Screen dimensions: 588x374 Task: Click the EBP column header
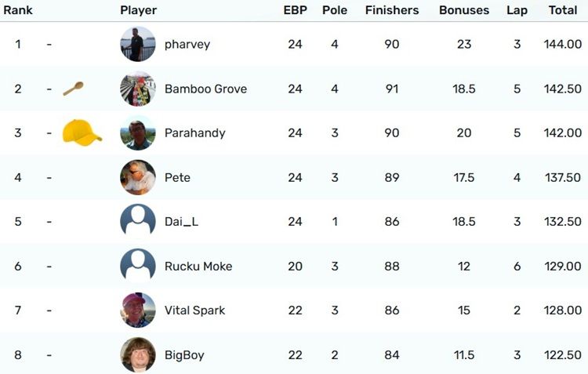[295, 10]
